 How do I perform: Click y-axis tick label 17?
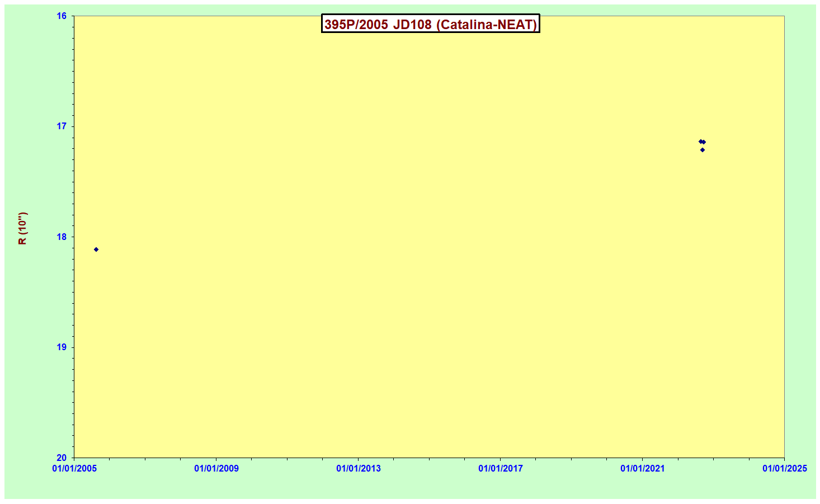click(62, 126)
